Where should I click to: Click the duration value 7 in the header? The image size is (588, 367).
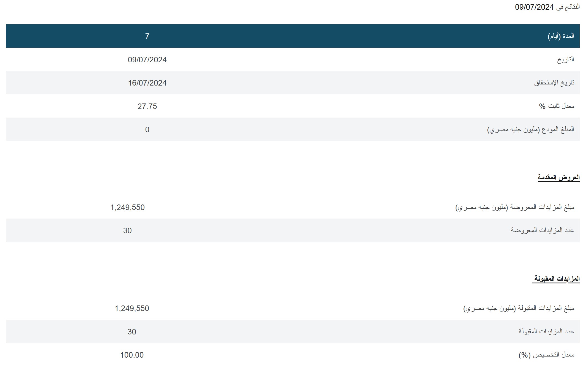point(147,36)
